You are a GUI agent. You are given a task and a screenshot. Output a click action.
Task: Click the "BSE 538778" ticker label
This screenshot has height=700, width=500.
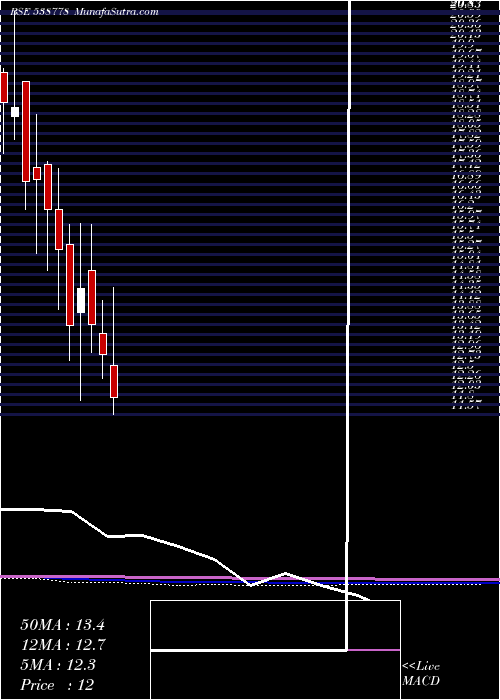[x=39, y=12]
